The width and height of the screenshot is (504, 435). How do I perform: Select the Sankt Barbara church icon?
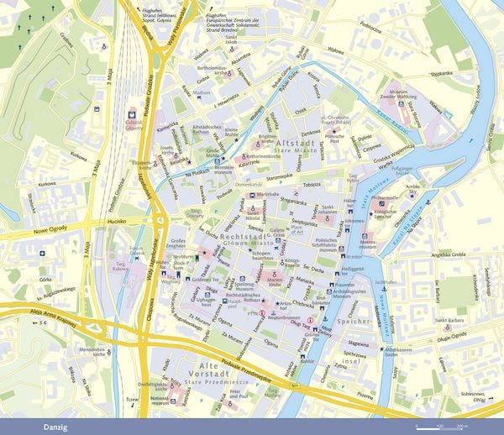447,328
